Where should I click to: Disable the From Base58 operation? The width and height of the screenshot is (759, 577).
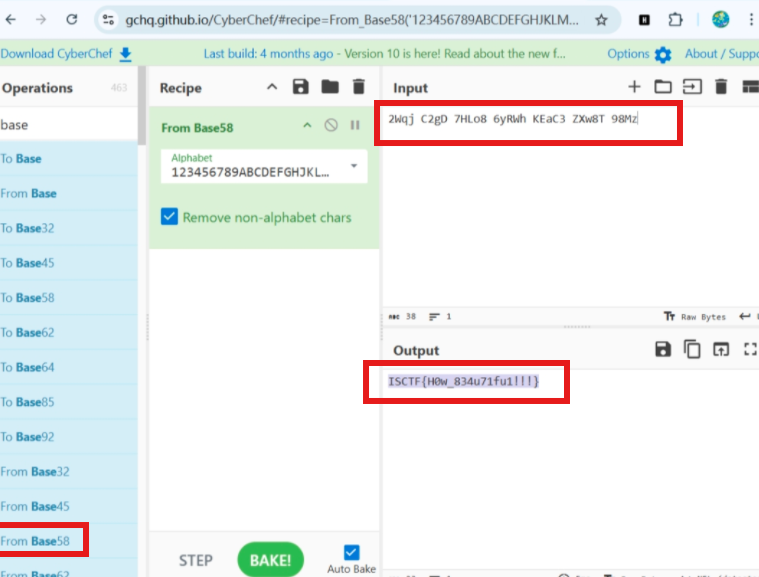pyautogui.click(x=331, y=126)
